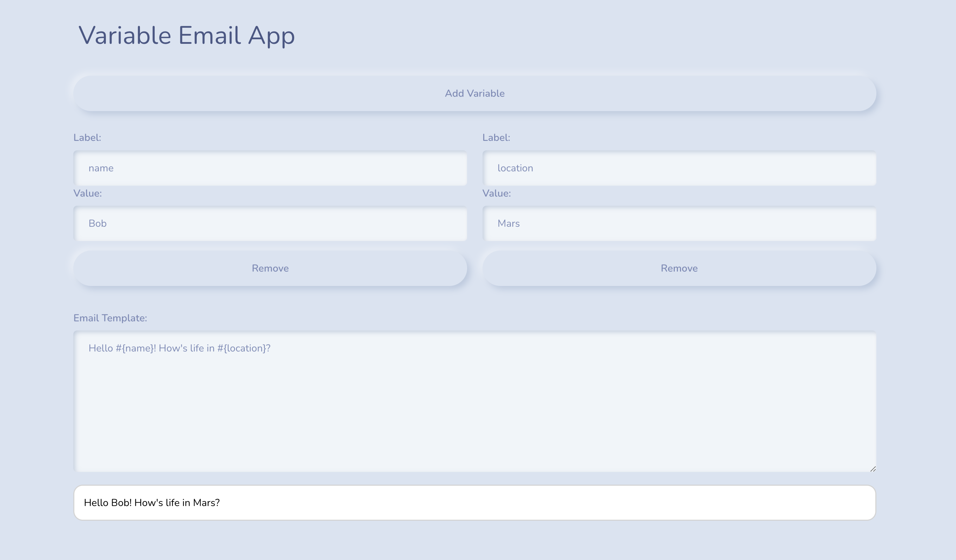
Task: Remove the location variable
Action: click(679, 268)
